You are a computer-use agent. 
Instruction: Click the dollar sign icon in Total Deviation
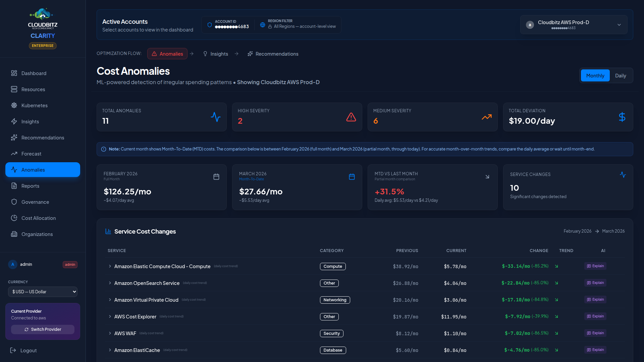point(622,117)
